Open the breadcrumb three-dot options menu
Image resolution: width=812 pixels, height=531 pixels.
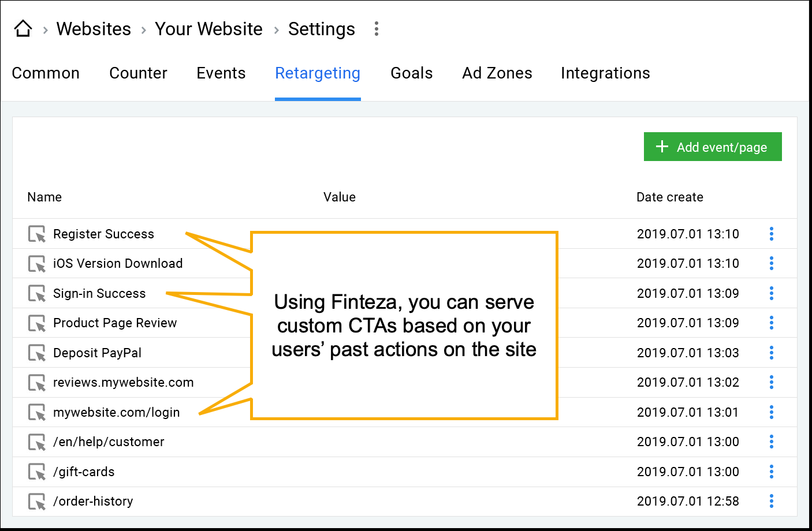coord(377,29)
